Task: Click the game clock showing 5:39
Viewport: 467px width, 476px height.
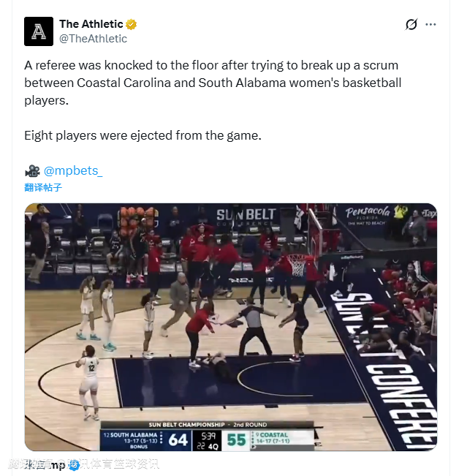Action: tap(208, 436)
